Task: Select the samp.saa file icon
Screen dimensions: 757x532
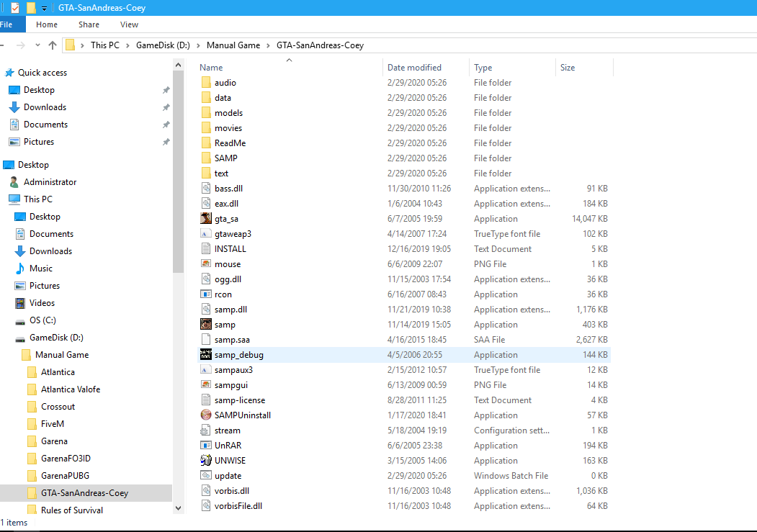Action: [206, 340]
